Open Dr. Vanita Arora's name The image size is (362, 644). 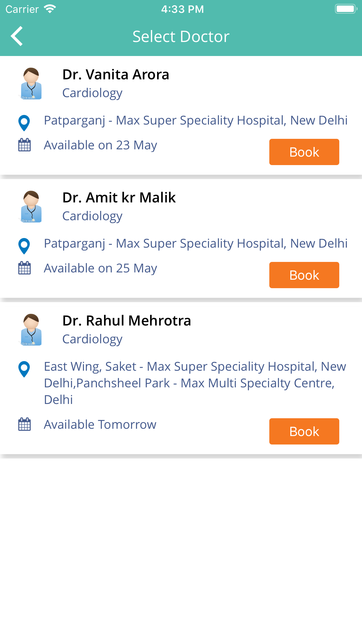[x=116, y=75]
